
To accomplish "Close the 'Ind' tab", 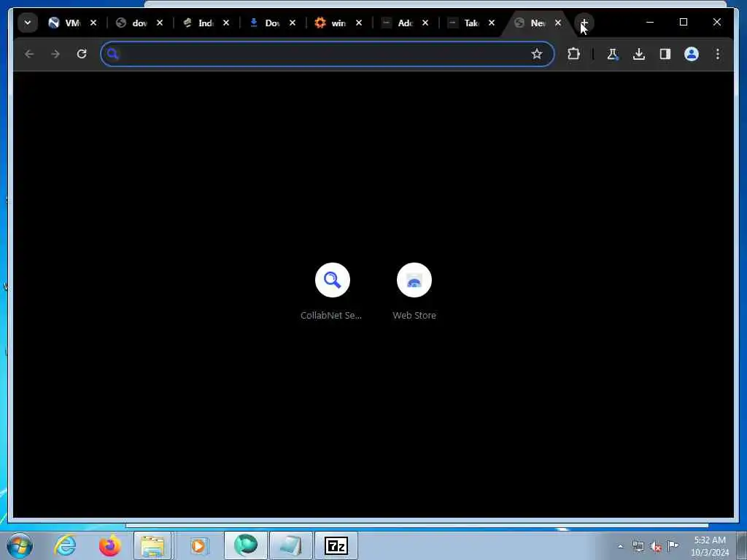I will pyautogui.click(x=226, y=23).
